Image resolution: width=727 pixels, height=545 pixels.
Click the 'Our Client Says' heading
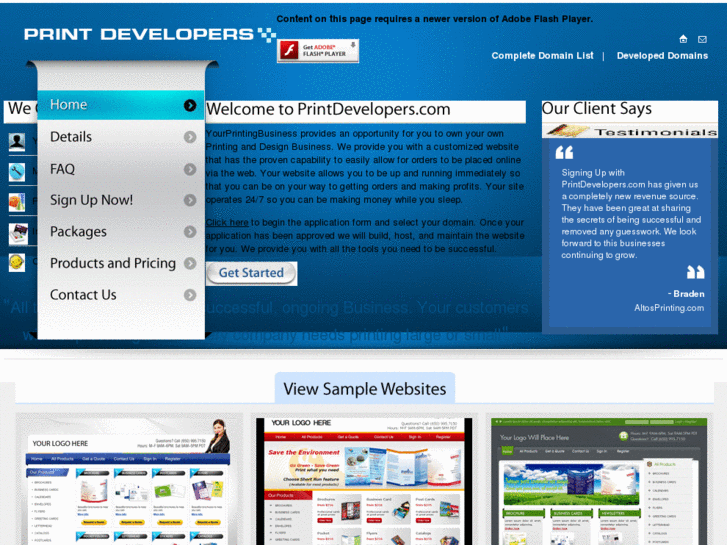(597, 109)
